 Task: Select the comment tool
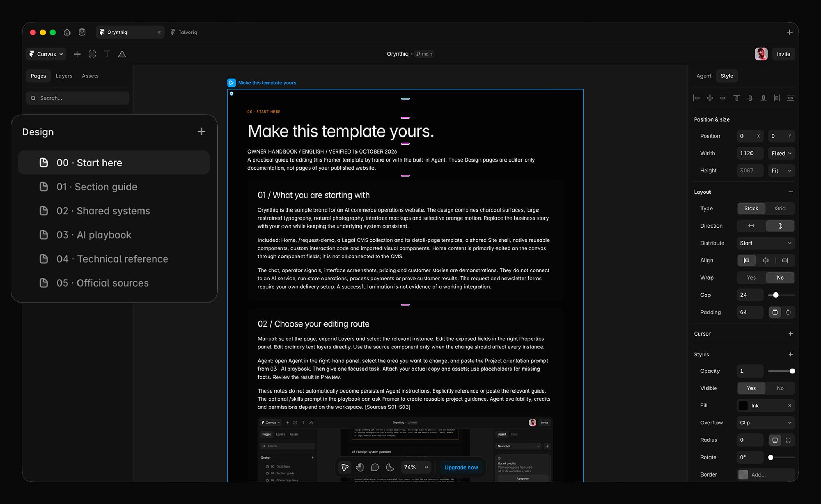pyautogui.click(x=375, y=467)
